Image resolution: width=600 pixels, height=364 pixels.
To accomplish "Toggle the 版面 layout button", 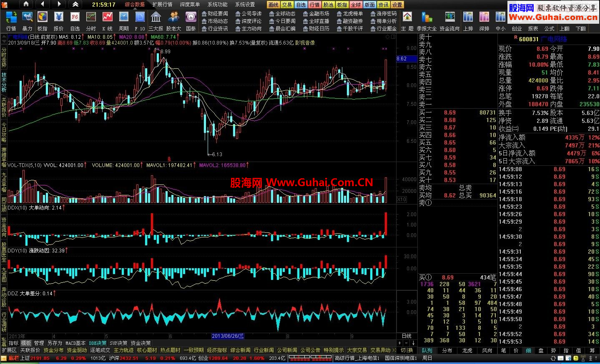I will click(369, 5).
